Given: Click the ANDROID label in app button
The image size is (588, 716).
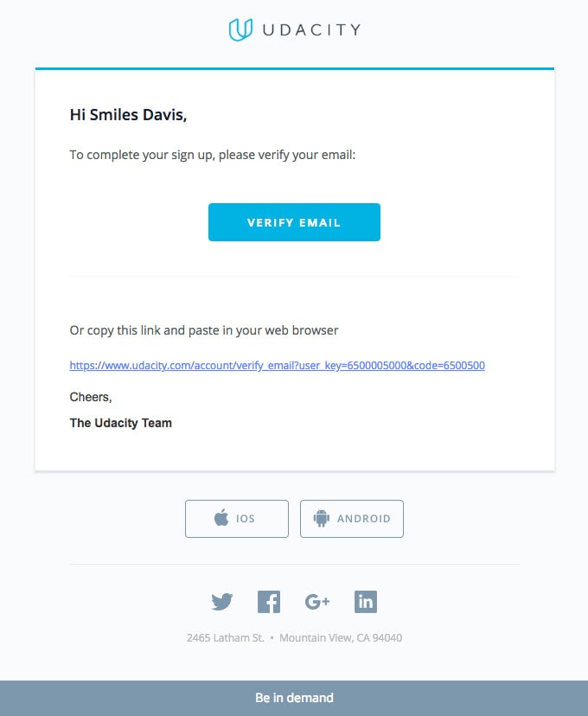Looking at the screenshot, I should [364, 519].
